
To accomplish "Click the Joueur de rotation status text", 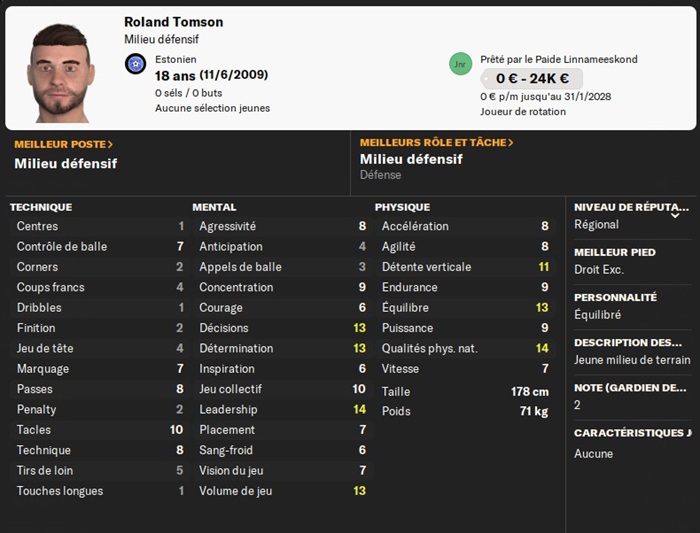I will 523,111.
